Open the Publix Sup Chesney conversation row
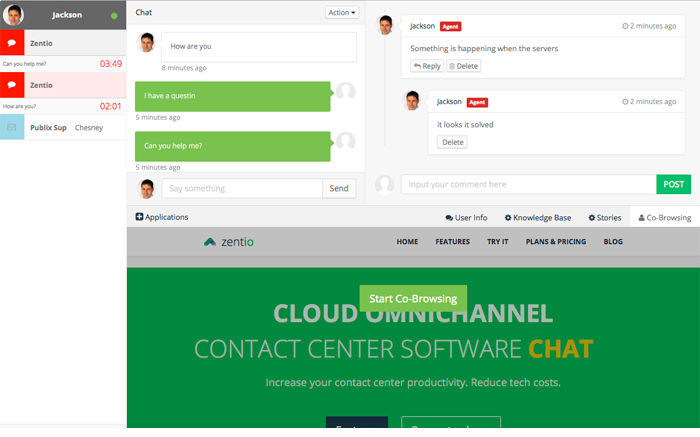Image resolution: width=700 pixels, height=437 pixels. 63,127
